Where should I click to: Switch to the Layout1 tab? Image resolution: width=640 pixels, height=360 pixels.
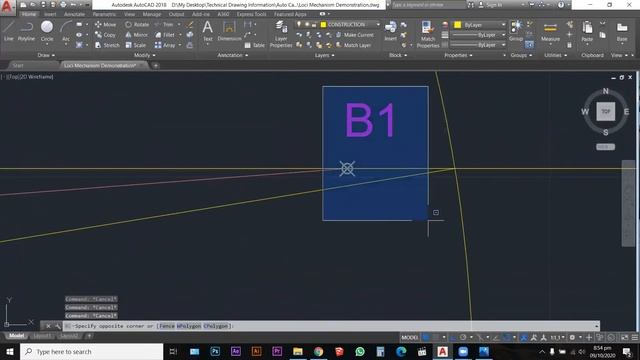(x=42, y=336)
